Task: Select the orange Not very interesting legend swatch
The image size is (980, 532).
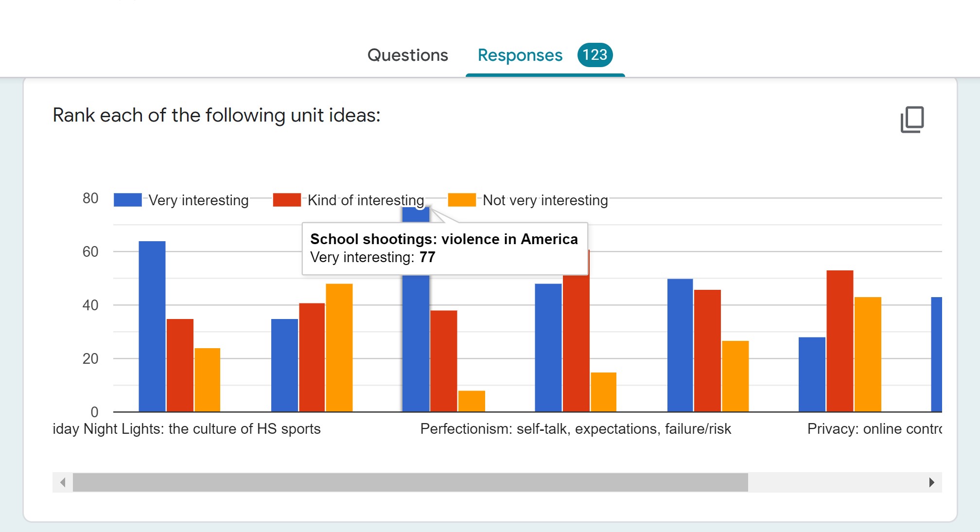Action: (x=461, y=199)
